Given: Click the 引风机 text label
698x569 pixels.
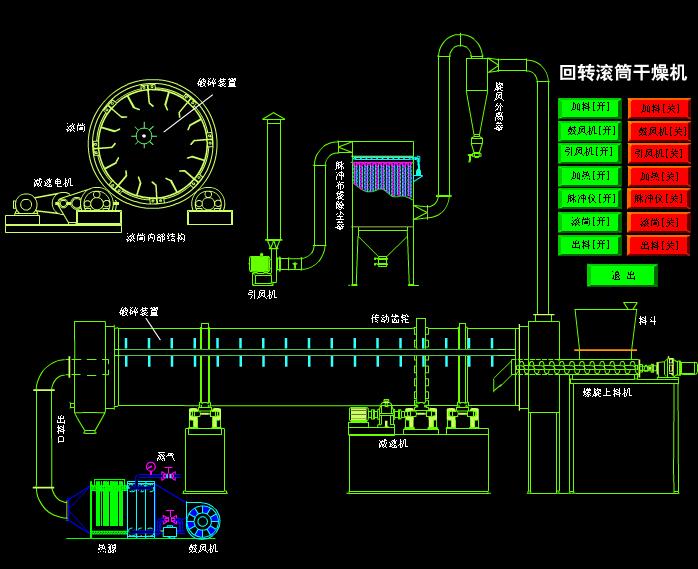Looking at the screenshot, I should coord(262,294).
